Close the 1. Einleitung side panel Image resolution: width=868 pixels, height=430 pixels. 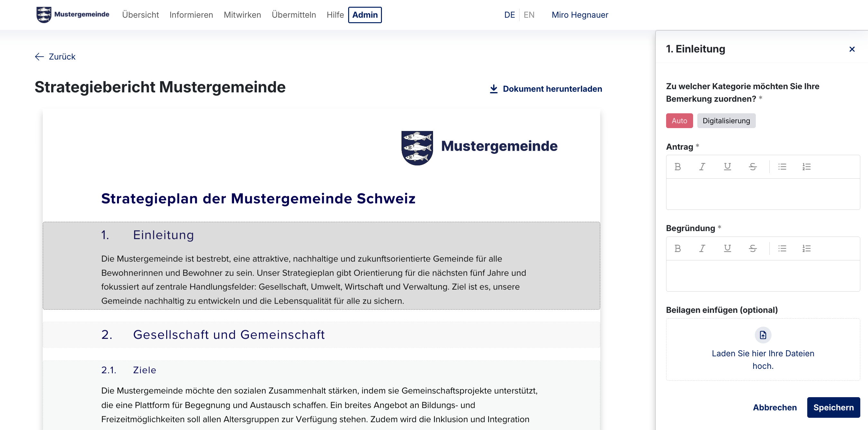point(852,49)
